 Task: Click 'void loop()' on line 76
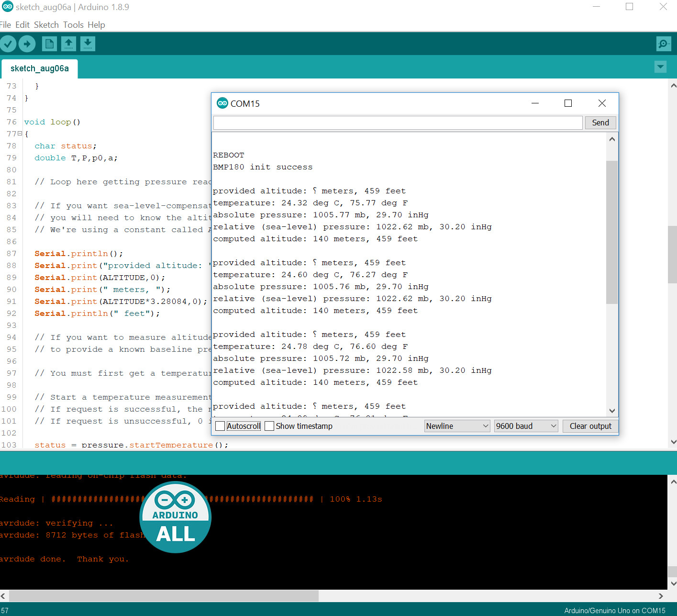pos(52,122)
